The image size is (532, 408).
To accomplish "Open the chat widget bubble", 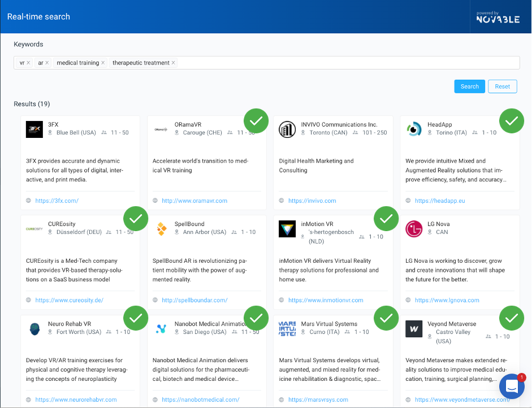I will pos(512,386).
